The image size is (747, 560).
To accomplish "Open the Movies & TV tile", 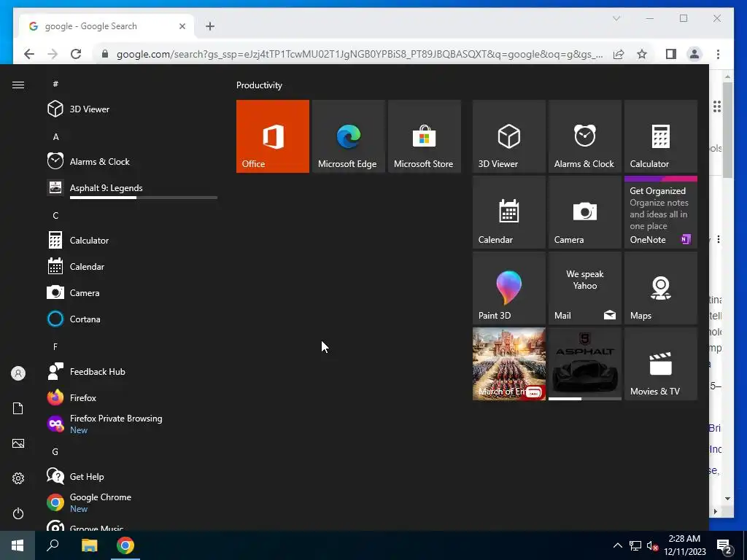I will (661, 364).
